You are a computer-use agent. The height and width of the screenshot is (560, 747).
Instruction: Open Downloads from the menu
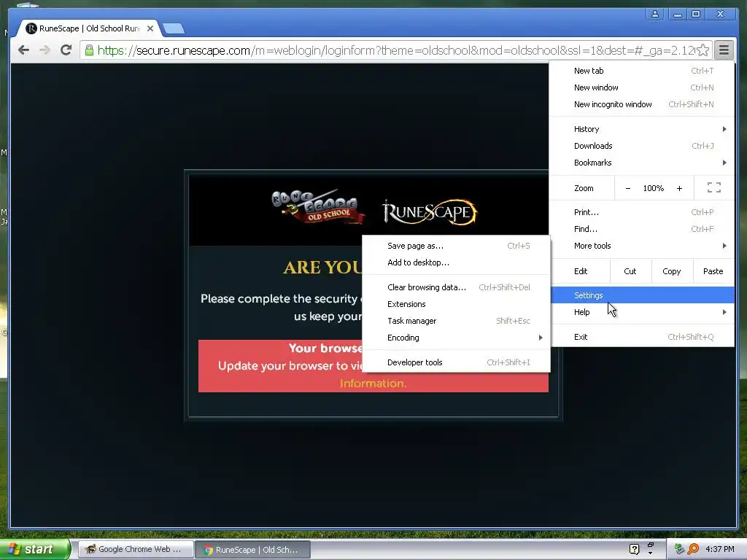point(642,146)
